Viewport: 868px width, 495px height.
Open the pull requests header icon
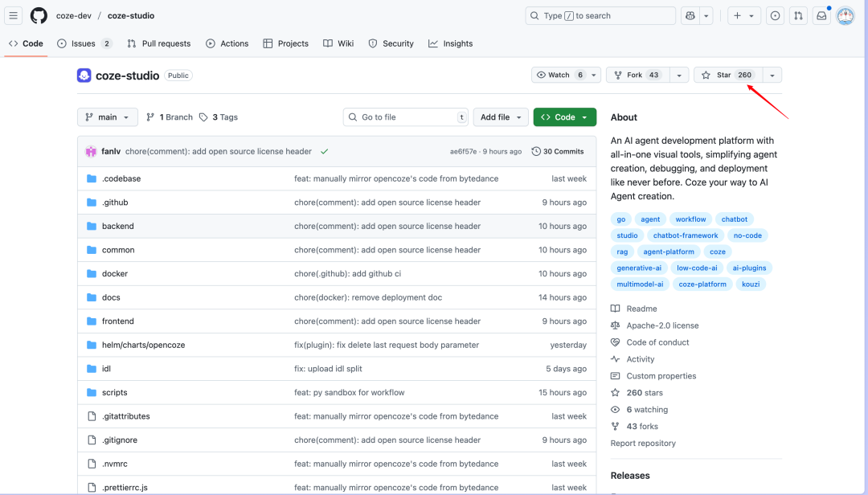[x=798, y=16]
